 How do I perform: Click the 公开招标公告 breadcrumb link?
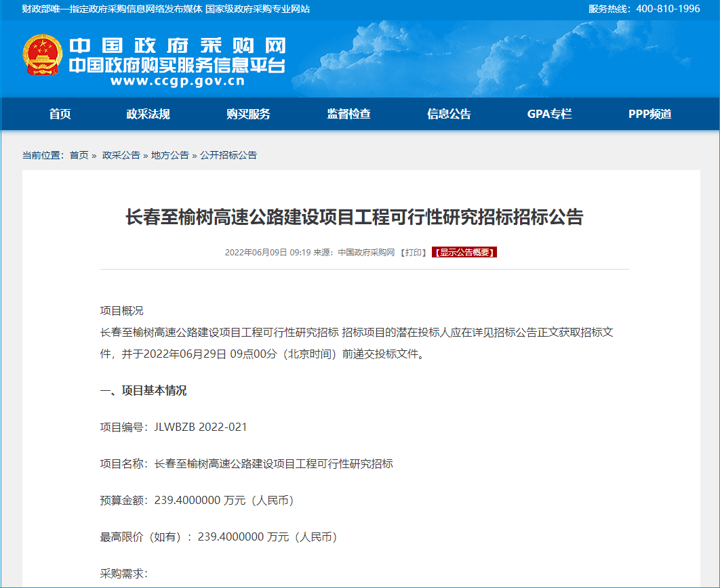point(228,155)
